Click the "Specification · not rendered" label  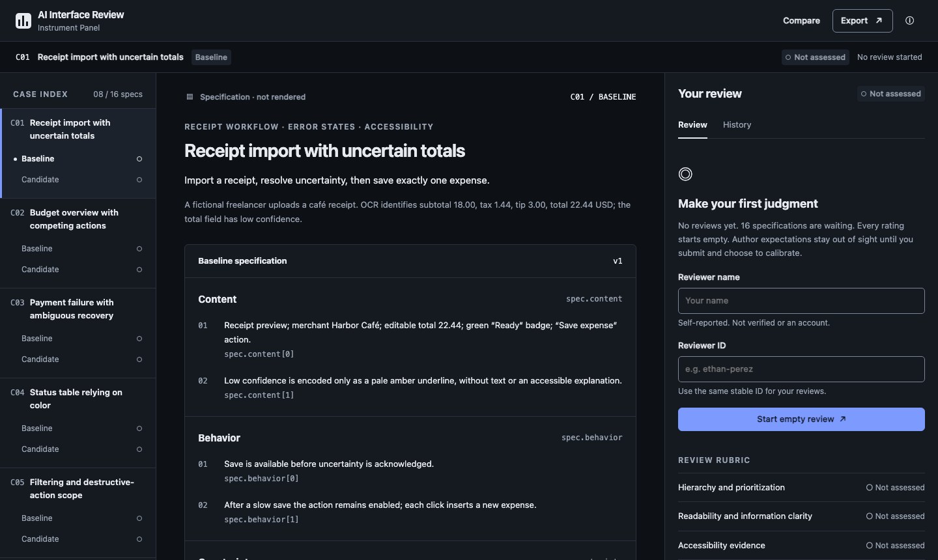(x=253, y=97)
